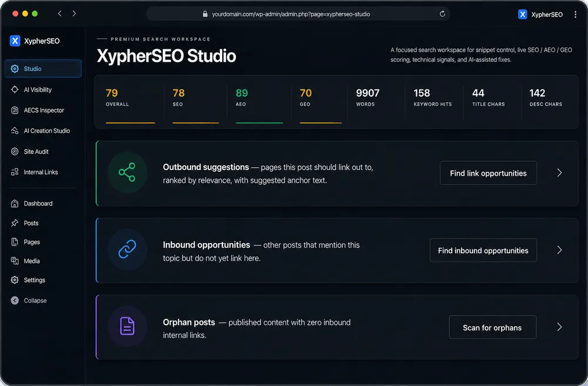
Task: Click the Internal Links grid icon
Action: pos(15,172)
